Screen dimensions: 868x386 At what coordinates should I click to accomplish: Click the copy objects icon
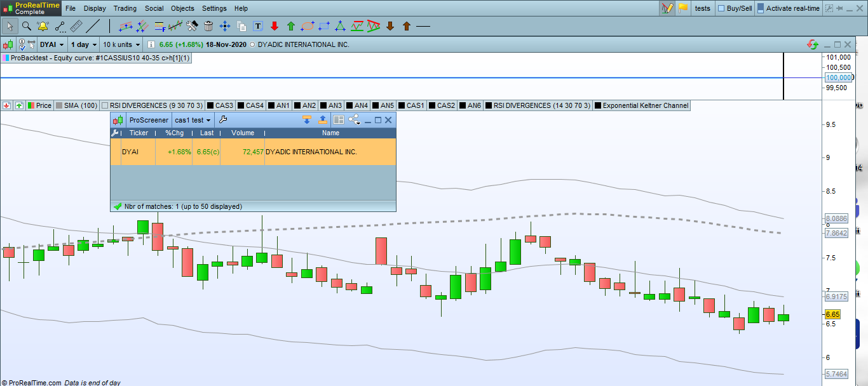(241, 26)
